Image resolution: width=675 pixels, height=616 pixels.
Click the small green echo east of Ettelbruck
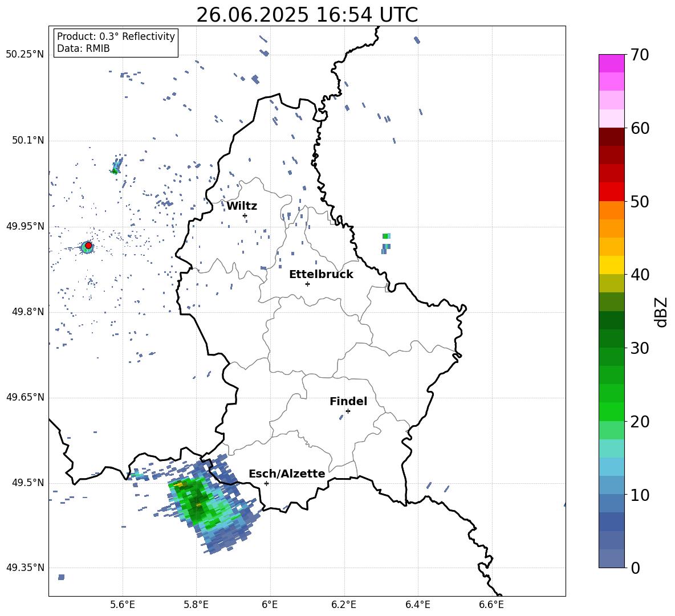(x=386, y=236)
